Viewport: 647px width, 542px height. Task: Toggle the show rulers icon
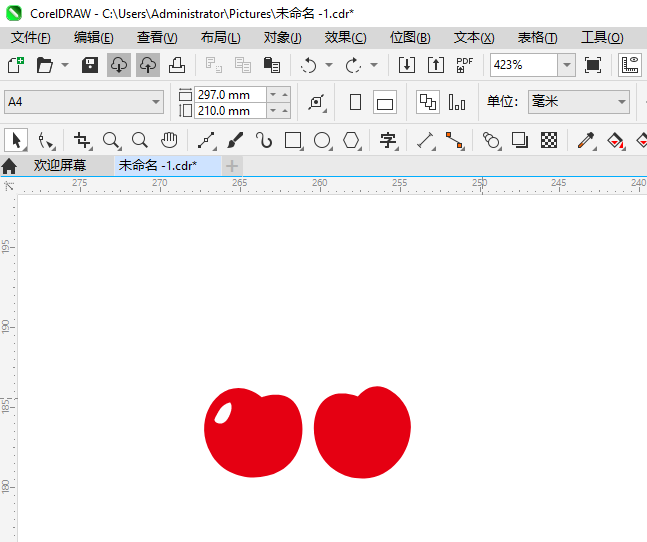click(x=630, y=65)
